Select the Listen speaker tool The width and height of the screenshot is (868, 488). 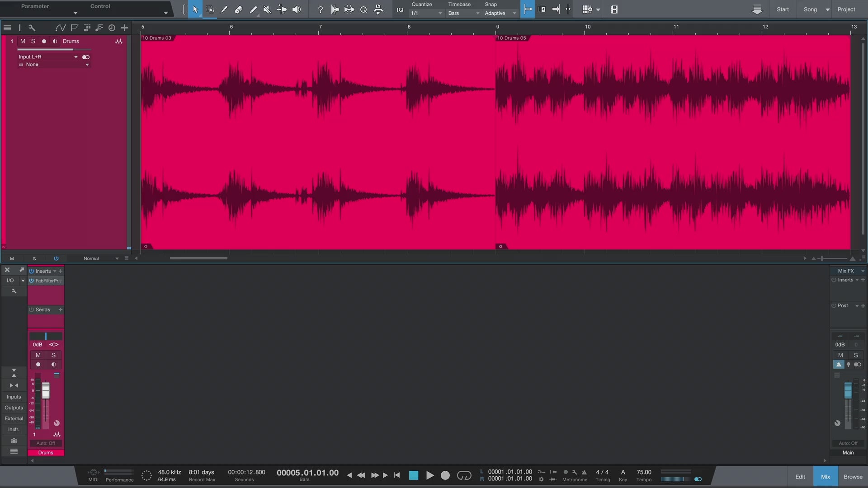tap(297, 9)
